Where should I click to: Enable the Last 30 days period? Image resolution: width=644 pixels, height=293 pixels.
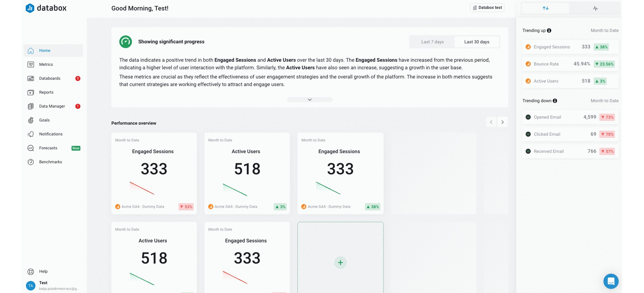tap(477, 41)
